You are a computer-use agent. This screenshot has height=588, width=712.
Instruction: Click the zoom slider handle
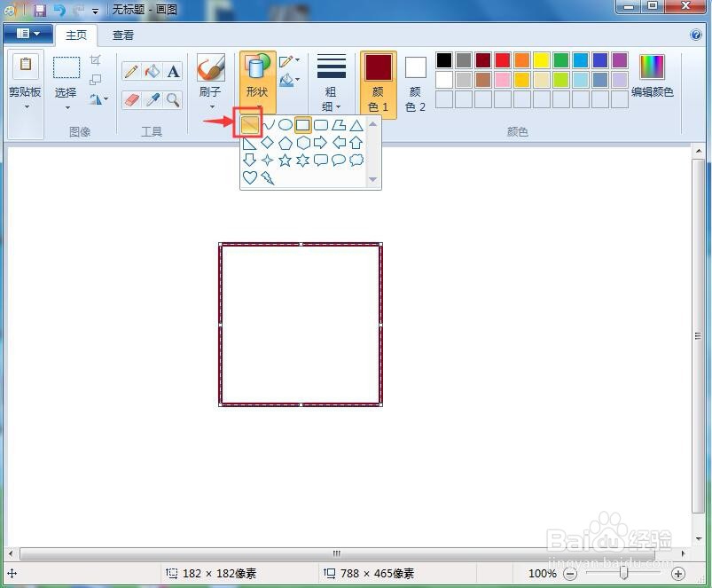click(x=624, y=573)
